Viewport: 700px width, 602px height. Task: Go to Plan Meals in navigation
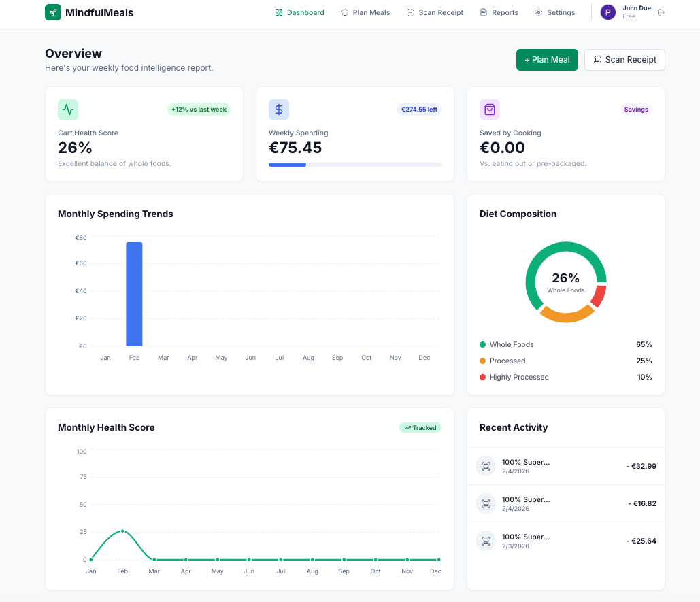click(365, 12)
